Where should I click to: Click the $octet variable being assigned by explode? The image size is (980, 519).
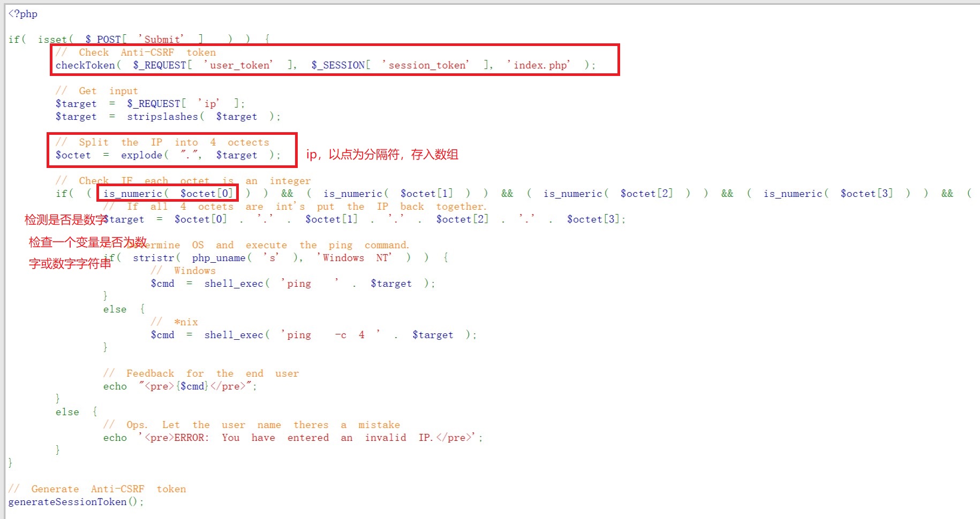point(73,155)
